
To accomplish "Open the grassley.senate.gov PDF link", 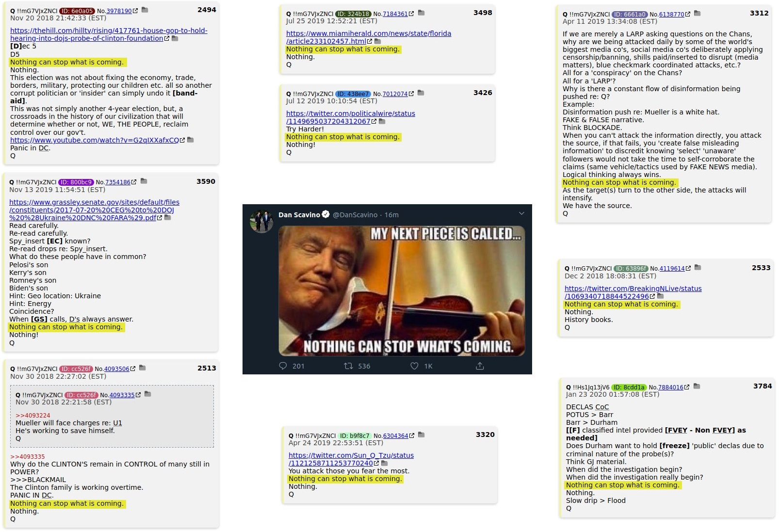I will pyautogui.click(x=94, y=210).
